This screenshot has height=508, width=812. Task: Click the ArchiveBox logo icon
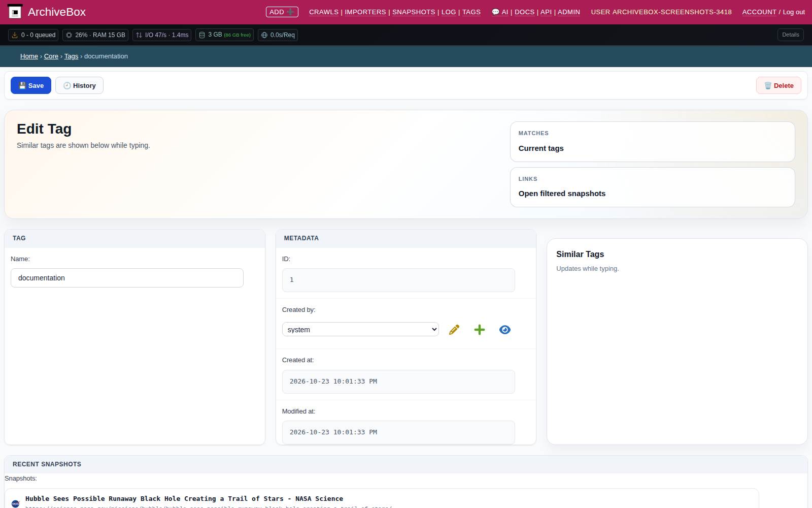click(15, 12)
